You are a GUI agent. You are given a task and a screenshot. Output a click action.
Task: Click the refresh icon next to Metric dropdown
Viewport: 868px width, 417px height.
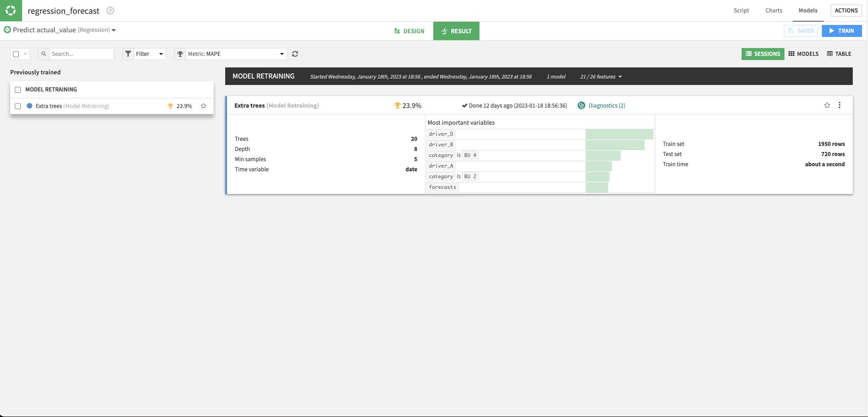[x=295, y=54]
